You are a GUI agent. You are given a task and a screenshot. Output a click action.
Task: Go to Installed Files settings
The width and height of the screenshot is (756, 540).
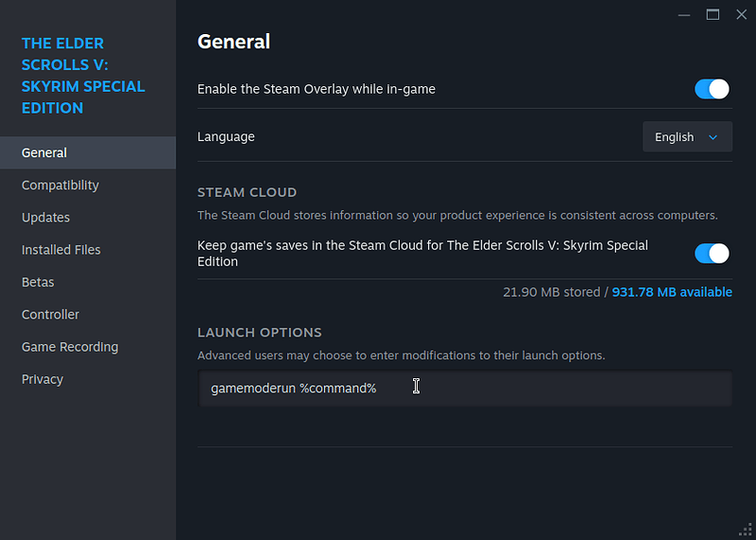[88, 250]
